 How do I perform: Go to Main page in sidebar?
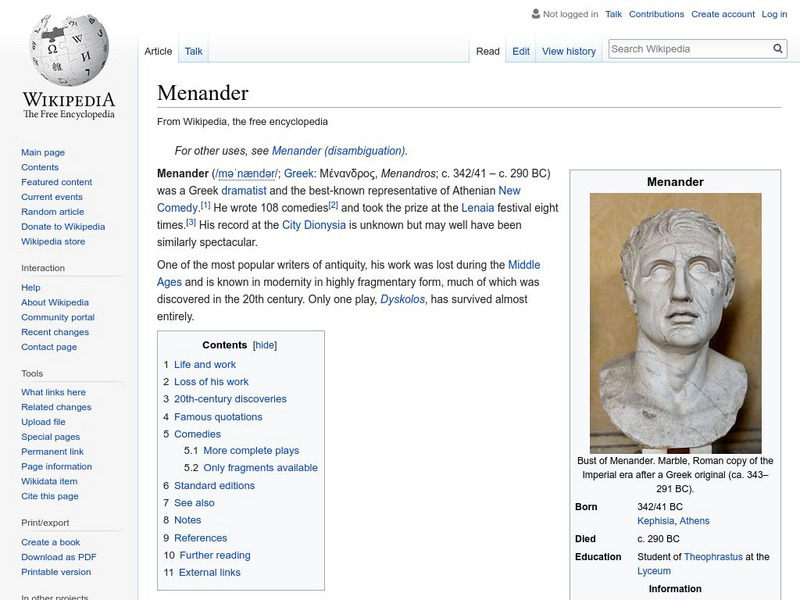43,153
